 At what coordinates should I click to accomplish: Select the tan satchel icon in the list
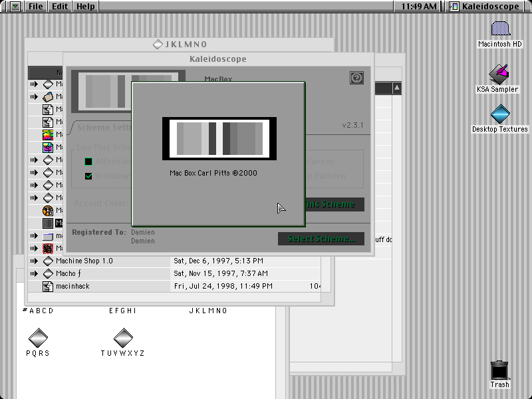[48, 96]
